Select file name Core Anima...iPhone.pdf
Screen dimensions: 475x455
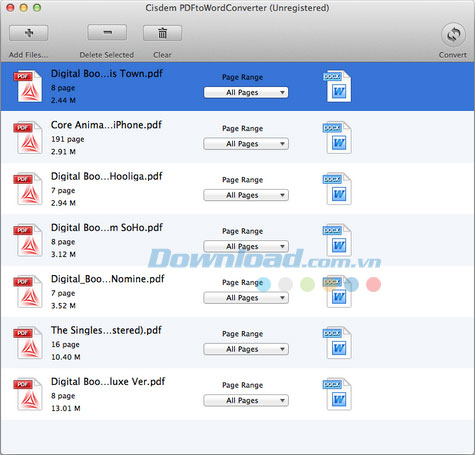point(106,125)
